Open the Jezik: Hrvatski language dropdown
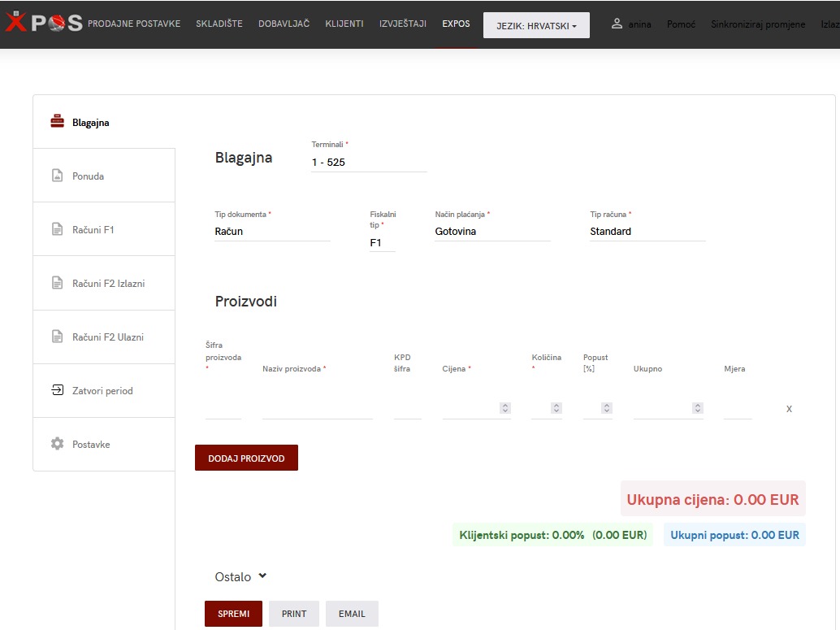This screenshot has width=840, height=630. point(536,25)
